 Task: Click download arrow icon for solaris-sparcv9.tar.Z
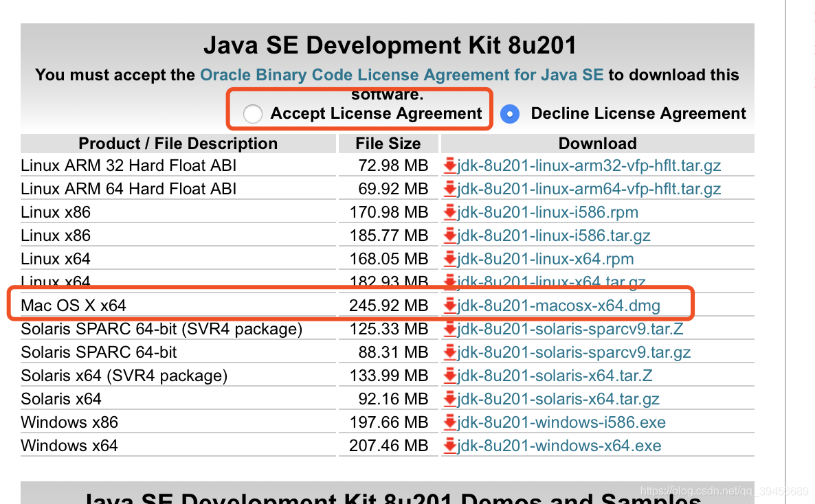pyautogui.click(x=450, y=329)
